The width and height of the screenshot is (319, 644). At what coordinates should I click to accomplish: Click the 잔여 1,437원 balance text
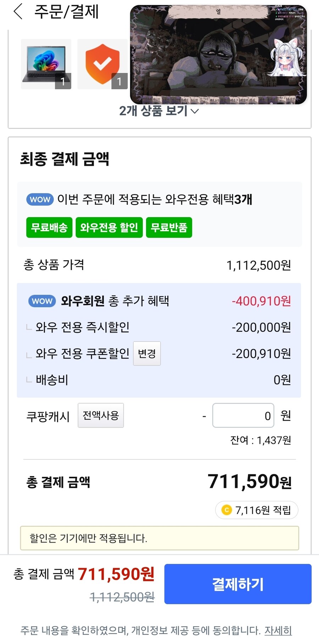(x=261, y=441)
